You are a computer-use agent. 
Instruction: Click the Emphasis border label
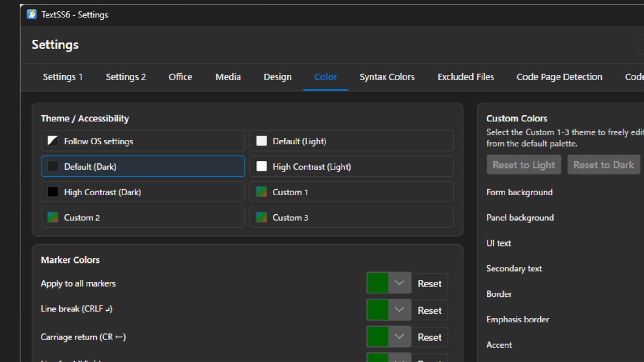click(517, 319)
